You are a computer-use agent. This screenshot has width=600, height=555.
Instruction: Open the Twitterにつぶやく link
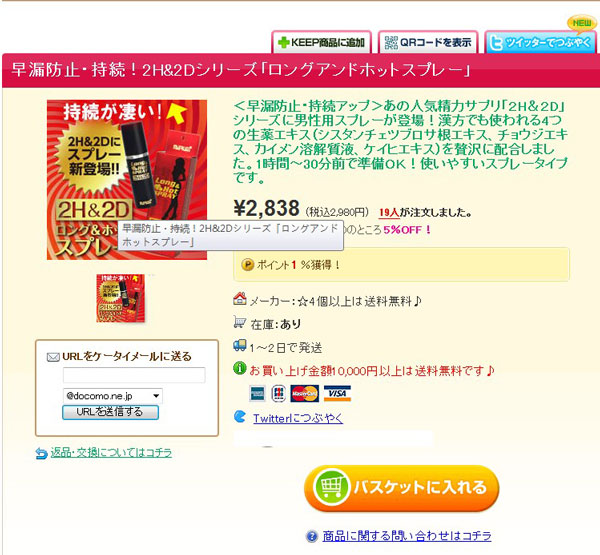tap(298, 418)
